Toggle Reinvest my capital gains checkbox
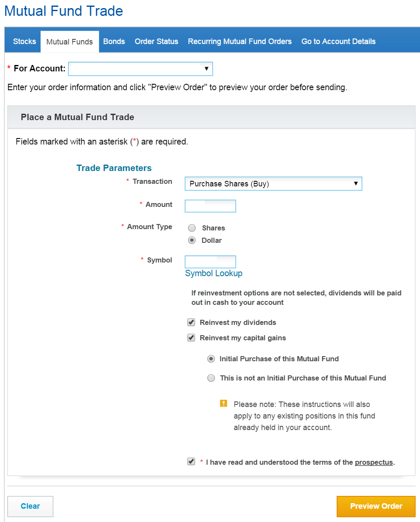Image resolution: width=420 pixels, height=522 pixels. 191,338
